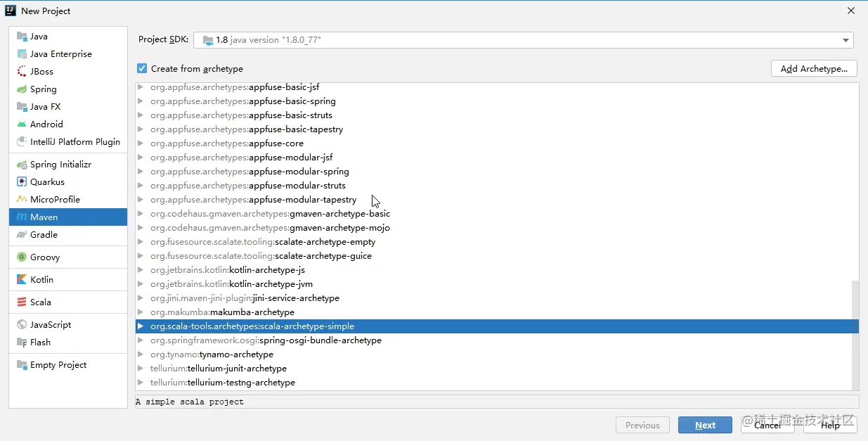The image size is (868, 441).
Task: Expand spring-osgi-bundle-archetype node
Action: (141, 340)
